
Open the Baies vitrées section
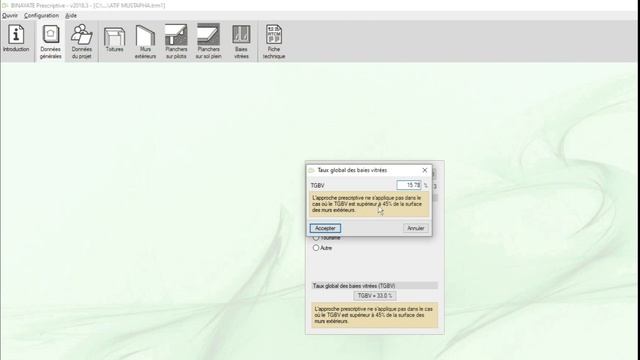click(241, 41)
